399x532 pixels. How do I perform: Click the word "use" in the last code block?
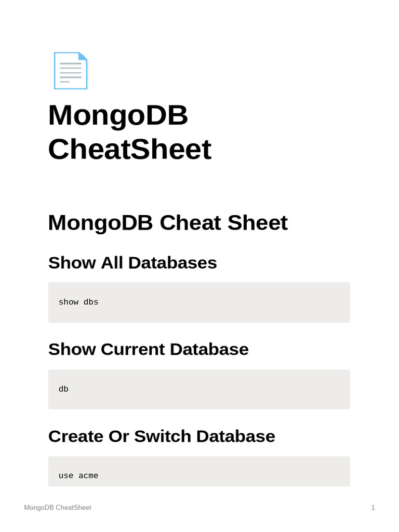66,475
